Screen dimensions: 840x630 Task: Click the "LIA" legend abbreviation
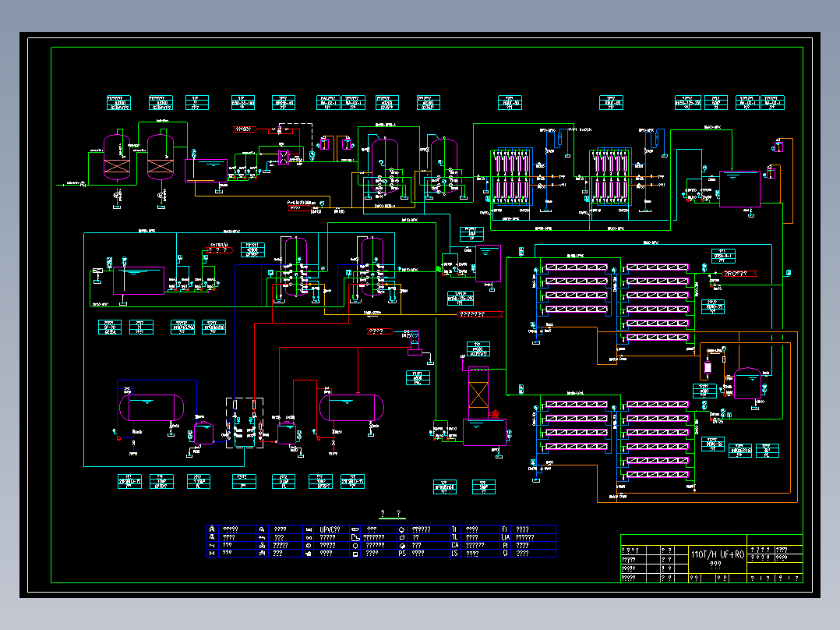point(506,537)
